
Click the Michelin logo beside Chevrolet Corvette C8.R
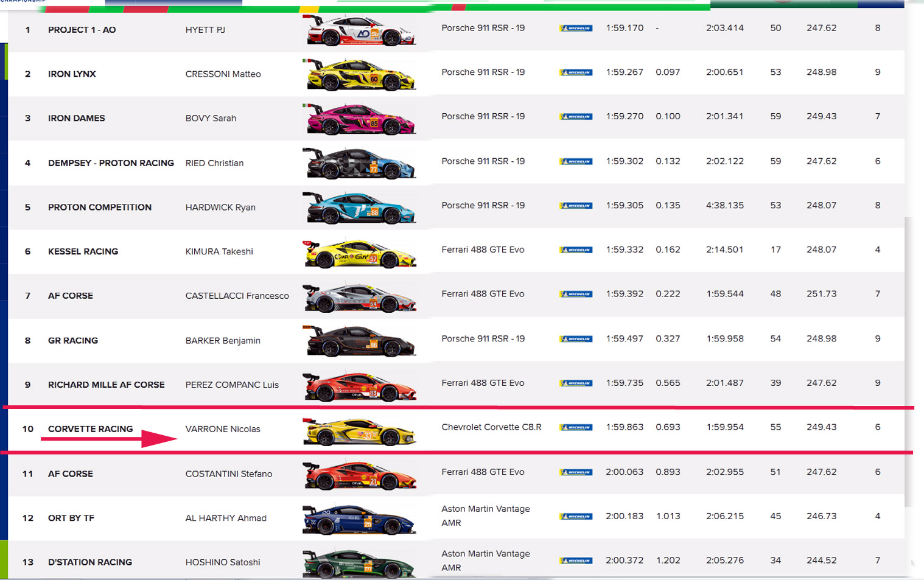(x=576, y=428)
